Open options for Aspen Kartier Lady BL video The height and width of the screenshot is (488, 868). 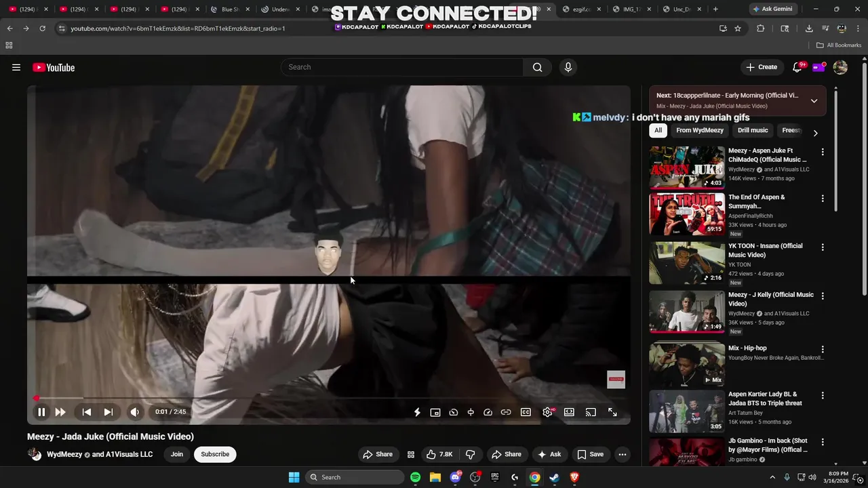click(823, 395)
